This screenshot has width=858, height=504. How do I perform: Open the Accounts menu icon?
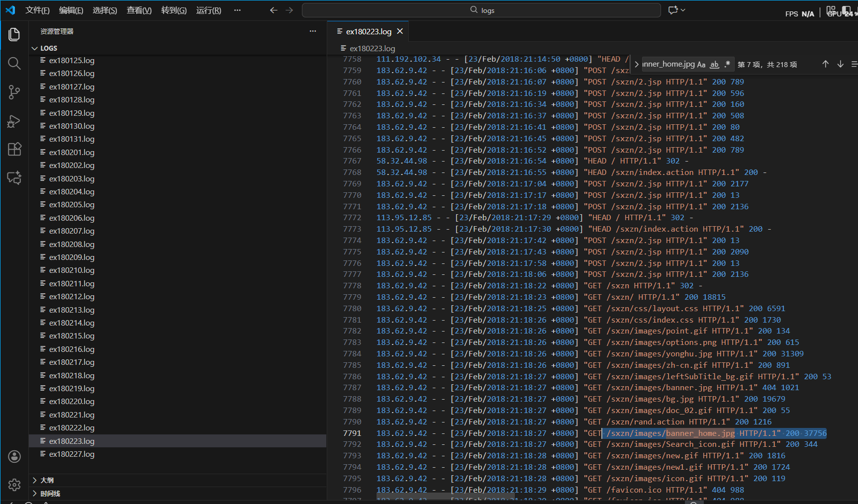point(14,456)
